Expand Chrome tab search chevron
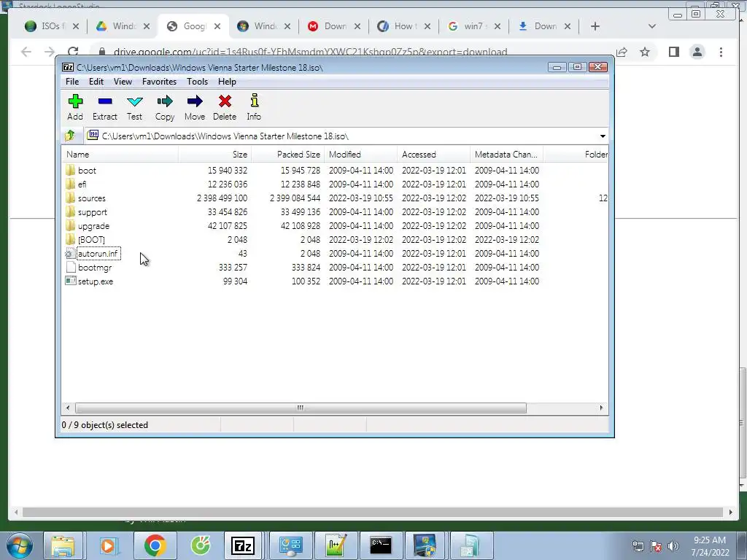This screenshot has height=560, width=747. click(x=652, y=26)
